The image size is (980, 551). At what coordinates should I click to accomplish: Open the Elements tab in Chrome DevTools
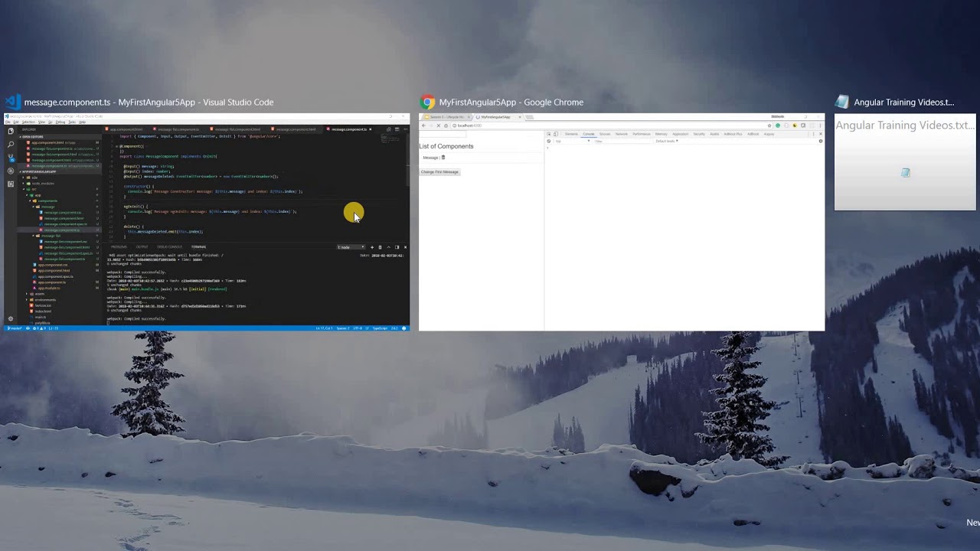(x=571, y=134)
